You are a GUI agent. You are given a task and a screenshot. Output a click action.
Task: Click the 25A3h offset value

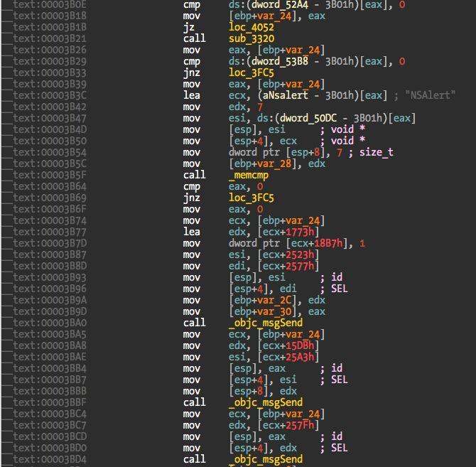[x=287, y=357]
